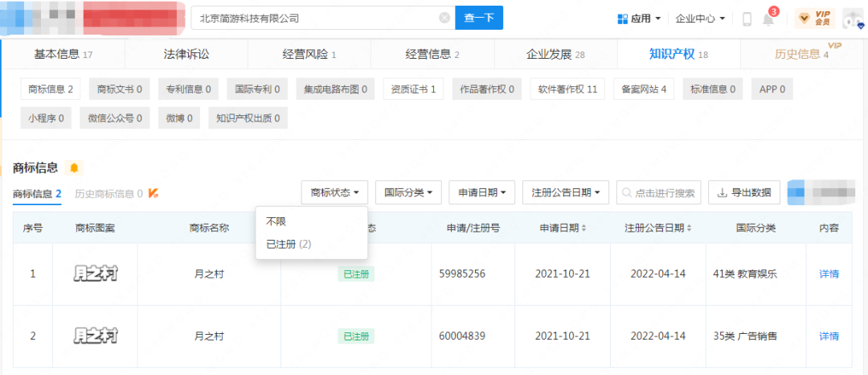
Task: Click the 知识产权出质 0 chip
Action: (x=248, y=118)
